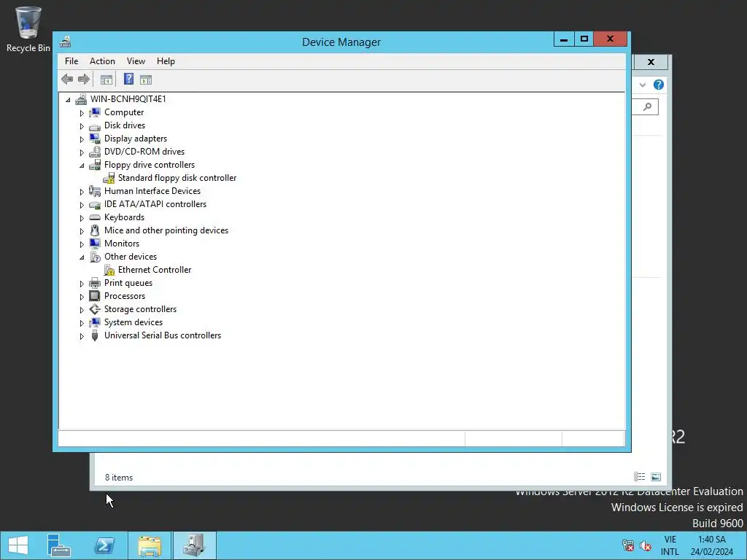This screenshot has width=747, height=560.
Task: Click the Display adapters category icon
Action: [x=95, y=139]
